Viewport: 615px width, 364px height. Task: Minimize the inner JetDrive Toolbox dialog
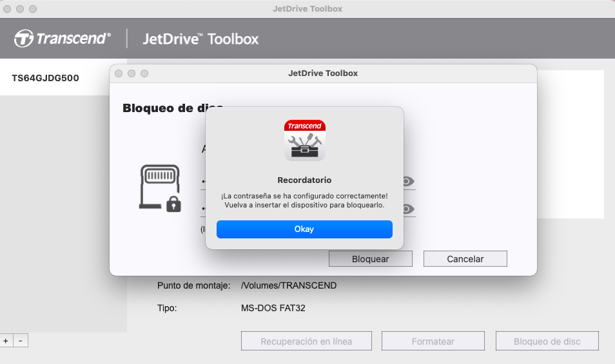132,73
